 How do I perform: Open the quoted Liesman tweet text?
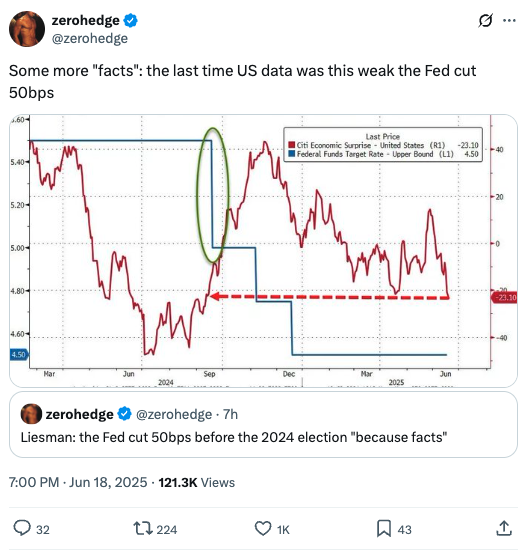click(x=234, y=437)
